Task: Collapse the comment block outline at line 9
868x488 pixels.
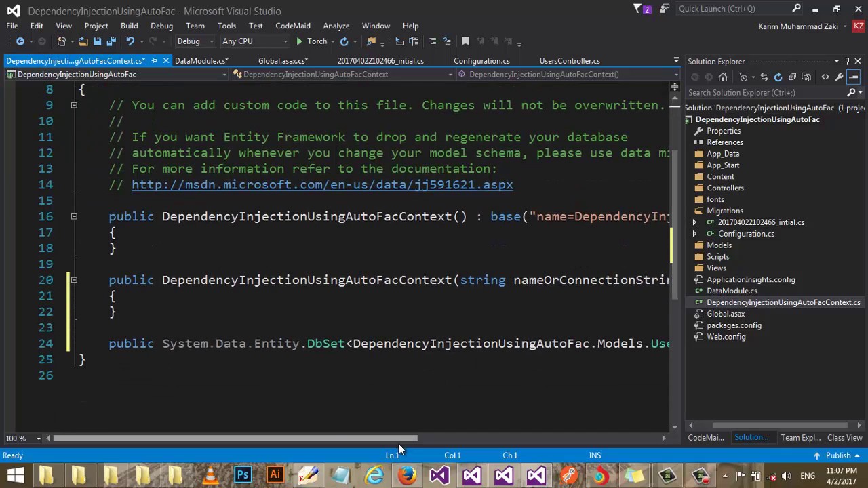Action: [x=74, y=105]
